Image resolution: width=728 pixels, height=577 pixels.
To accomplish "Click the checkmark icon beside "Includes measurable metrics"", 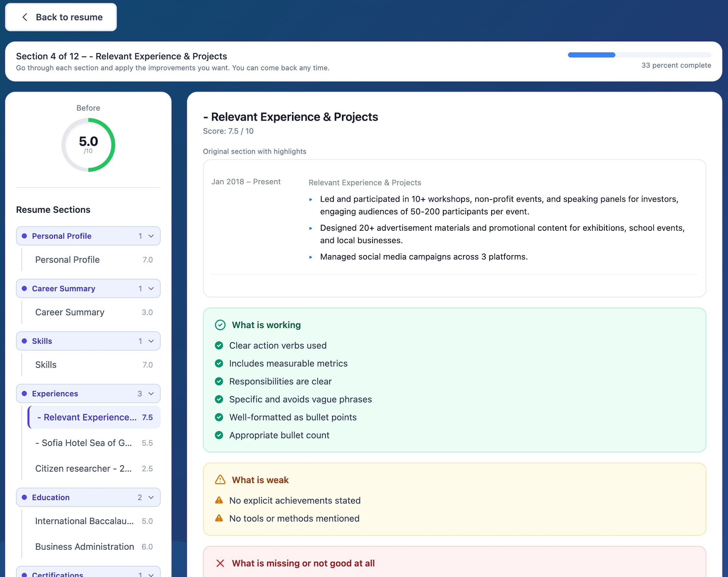I will coord(219,363).
